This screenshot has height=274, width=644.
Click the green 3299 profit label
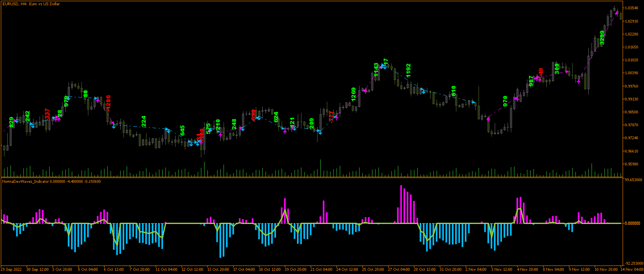602,38
